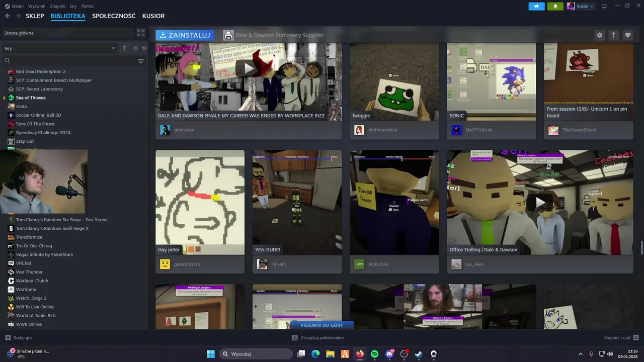Open the fwoggie frog screenshot
644x362 pixels.
394,82
